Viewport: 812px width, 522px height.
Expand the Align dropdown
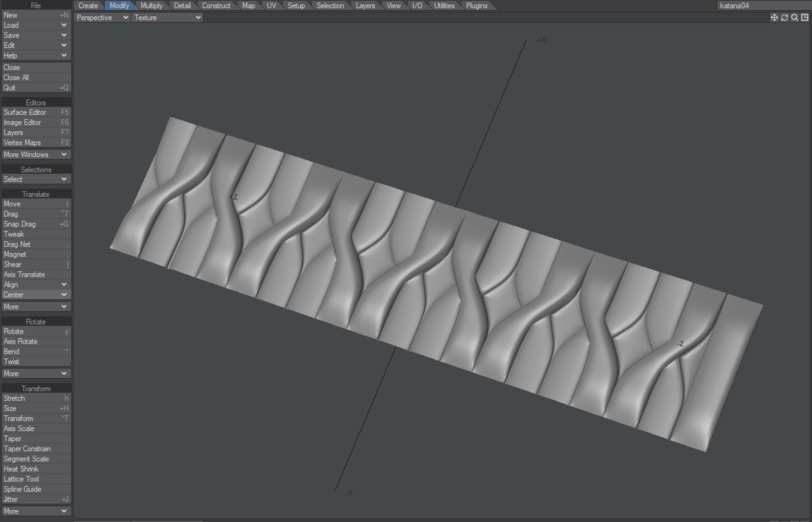click(36, 285)
